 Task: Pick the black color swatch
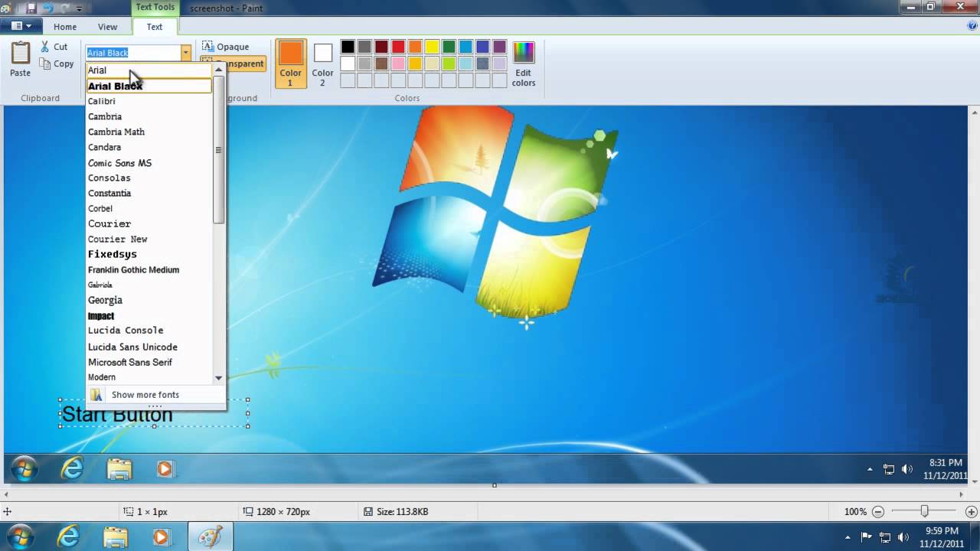tap(348, 47)
